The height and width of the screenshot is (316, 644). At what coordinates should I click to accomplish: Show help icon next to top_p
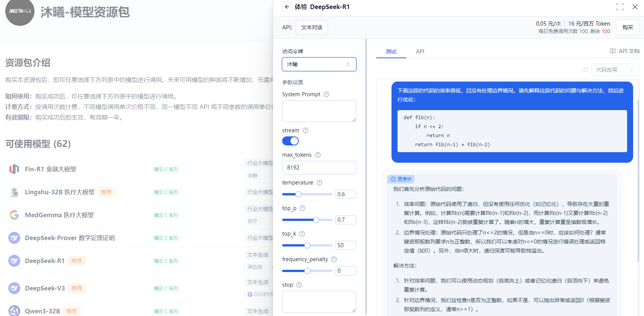[302, 208]
